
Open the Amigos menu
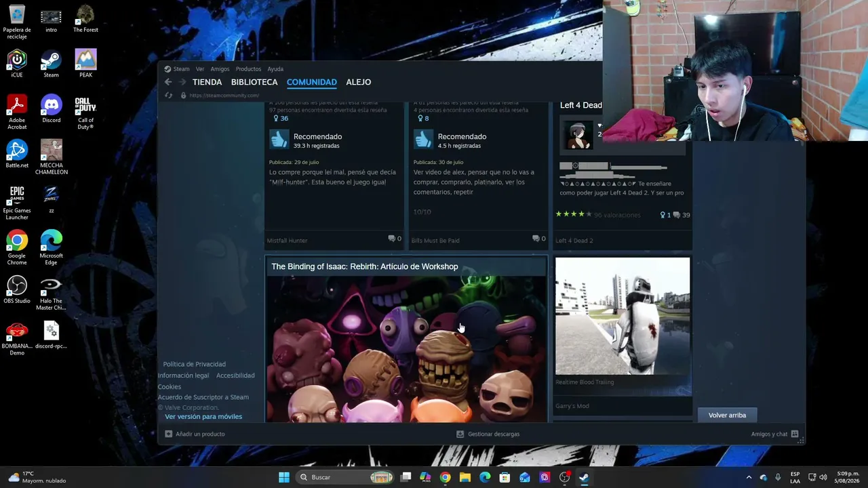tap(220, 68)
